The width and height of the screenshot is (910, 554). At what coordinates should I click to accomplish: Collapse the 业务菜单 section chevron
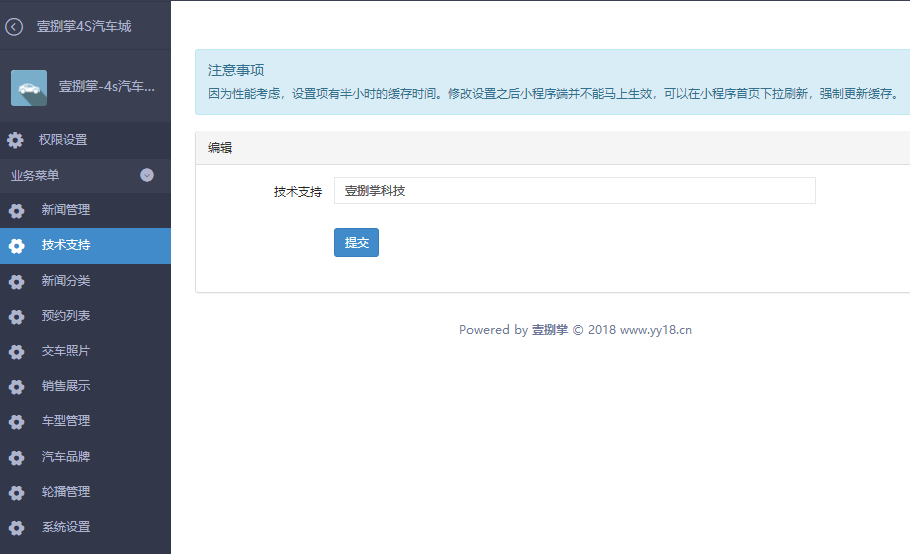147,175
